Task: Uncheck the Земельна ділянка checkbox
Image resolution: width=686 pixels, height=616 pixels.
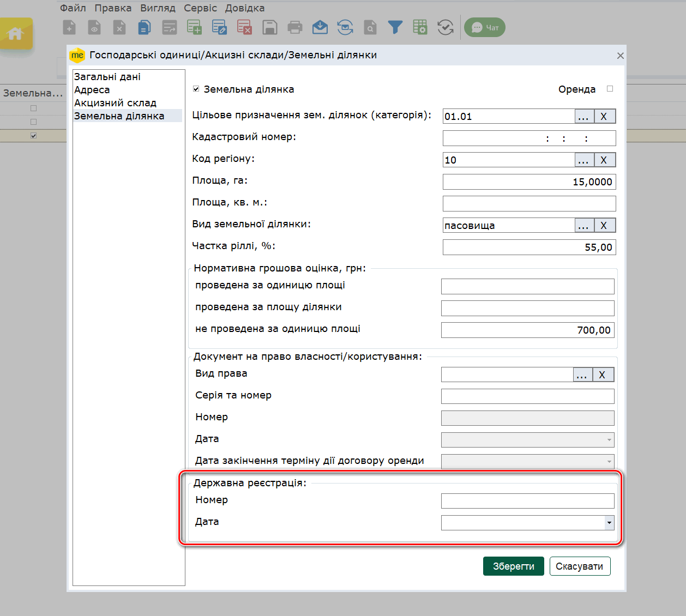Action: point(196,89)
